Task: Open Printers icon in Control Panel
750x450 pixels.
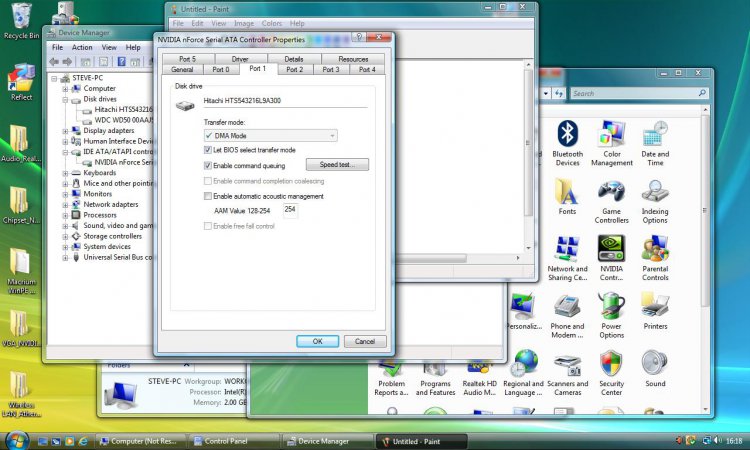Action: click(655, 311)
